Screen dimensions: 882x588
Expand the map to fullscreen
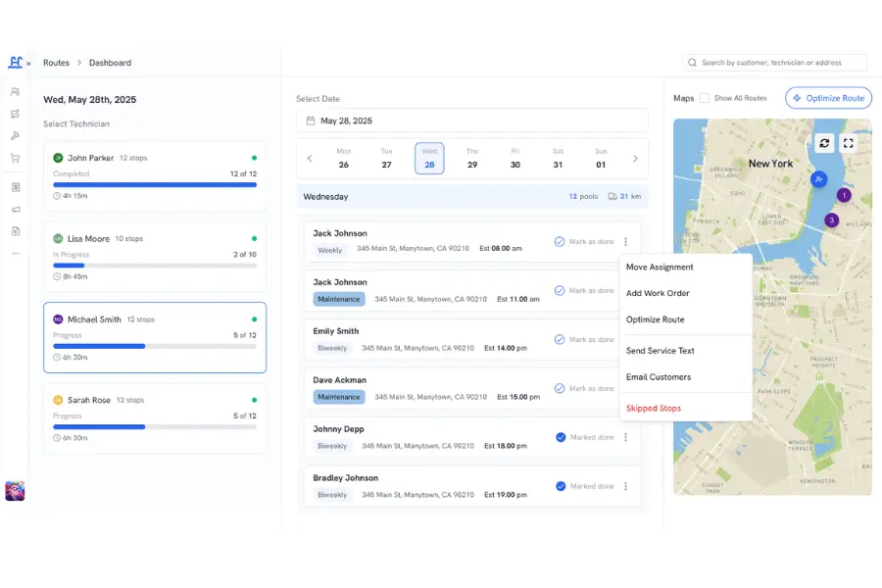point(849,143)
